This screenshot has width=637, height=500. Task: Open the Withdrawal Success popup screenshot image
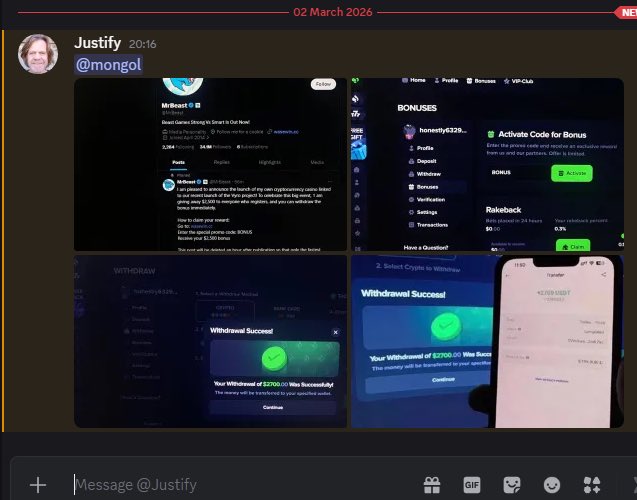(210, 341)
